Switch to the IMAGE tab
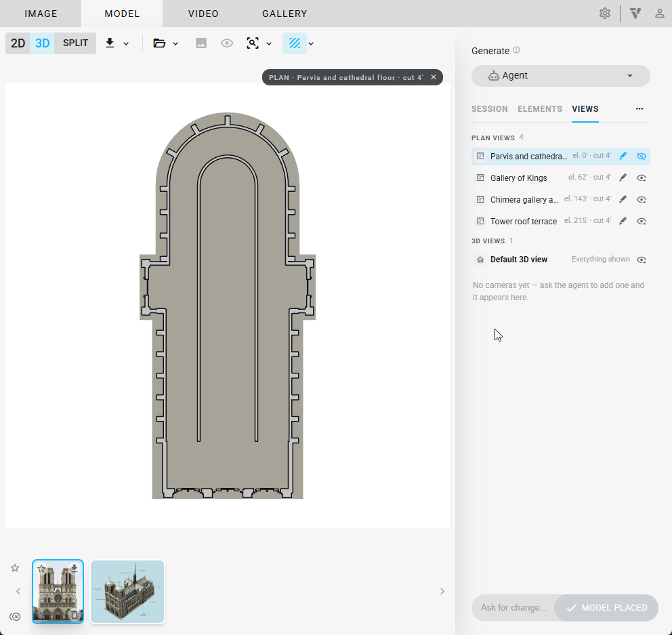Viewport: 672px width, 635px height. (41, 14)
